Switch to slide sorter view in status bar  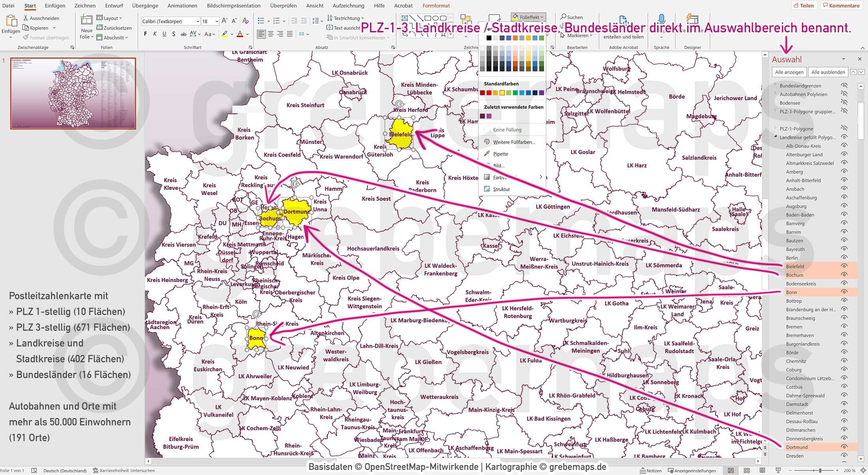pos(746,470)
